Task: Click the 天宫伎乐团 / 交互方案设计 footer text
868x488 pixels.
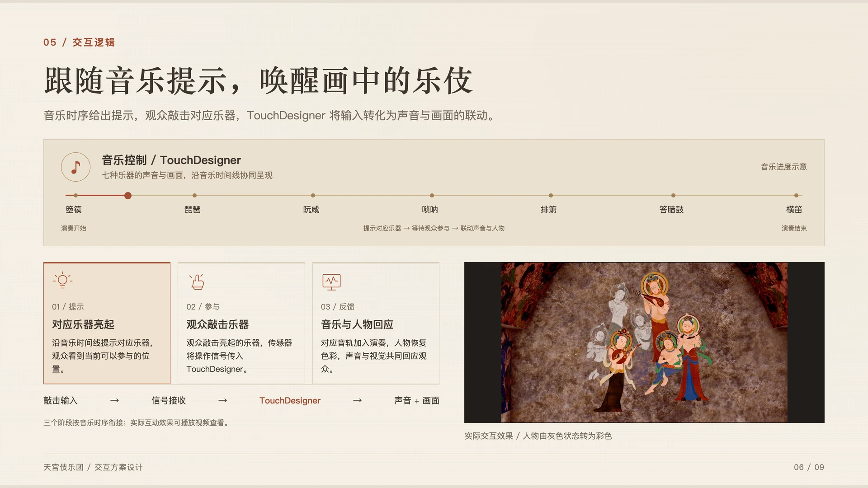Action: point(93,467)
